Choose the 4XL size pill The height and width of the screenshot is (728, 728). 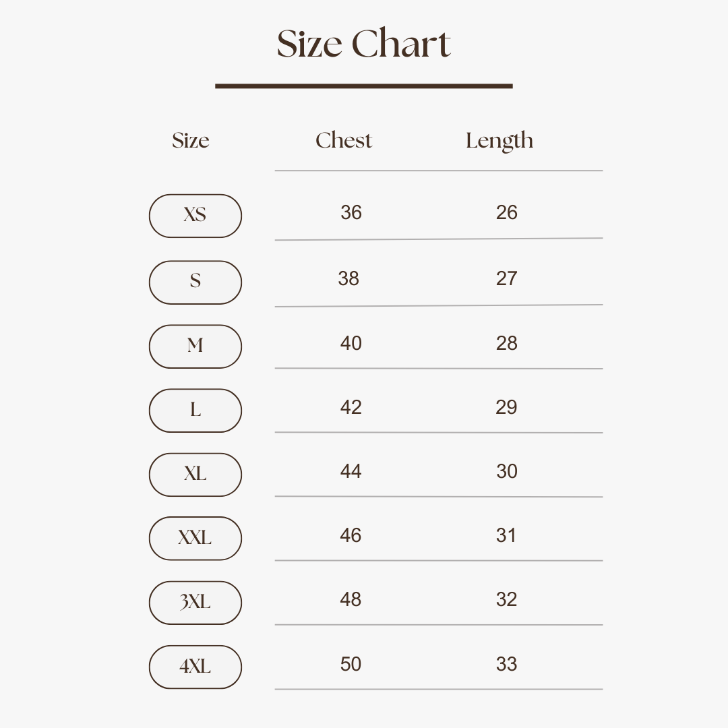pos(195,667)
